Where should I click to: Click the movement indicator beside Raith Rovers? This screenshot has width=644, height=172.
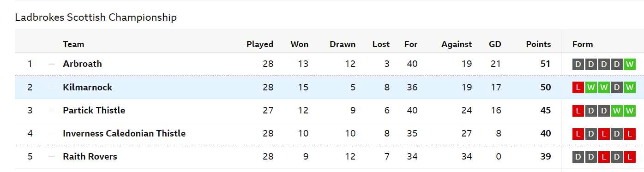52,157
